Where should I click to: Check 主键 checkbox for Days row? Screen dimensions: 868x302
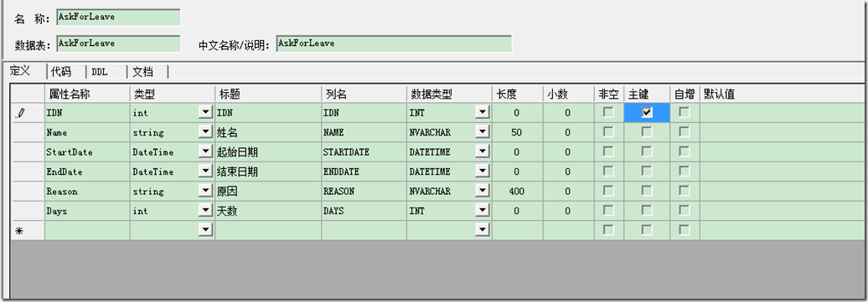point(647,210)
